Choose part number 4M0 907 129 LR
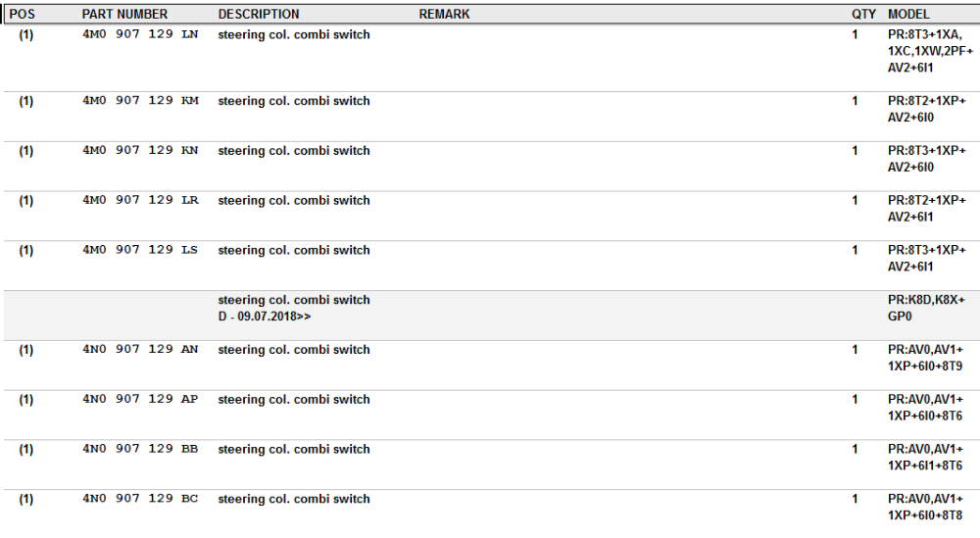This screenshot has width=980, height=538. 140,200
